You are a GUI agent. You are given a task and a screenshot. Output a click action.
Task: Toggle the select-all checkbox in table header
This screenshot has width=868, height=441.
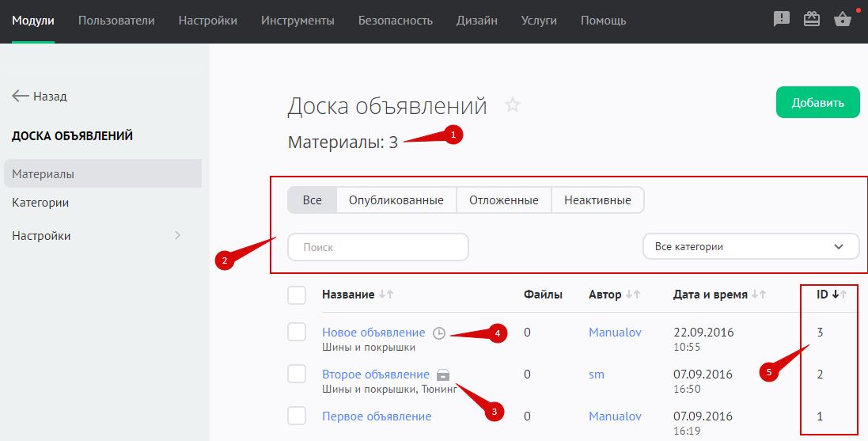point(297,295)
